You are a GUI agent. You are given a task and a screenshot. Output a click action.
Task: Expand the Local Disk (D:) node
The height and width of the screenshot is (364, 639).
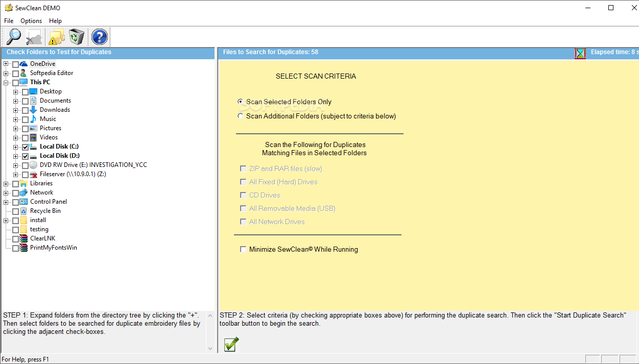[x=16, y=156]
